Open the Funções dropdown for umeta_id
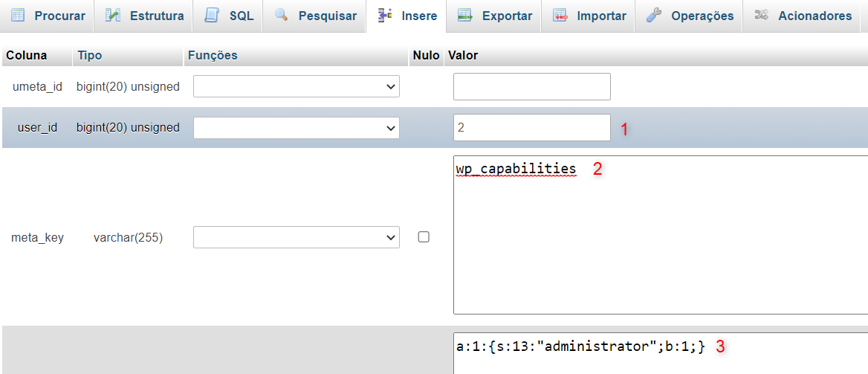The width and height of the screenshot is (868, 374). pyautogui.click(x=297, y=87)
